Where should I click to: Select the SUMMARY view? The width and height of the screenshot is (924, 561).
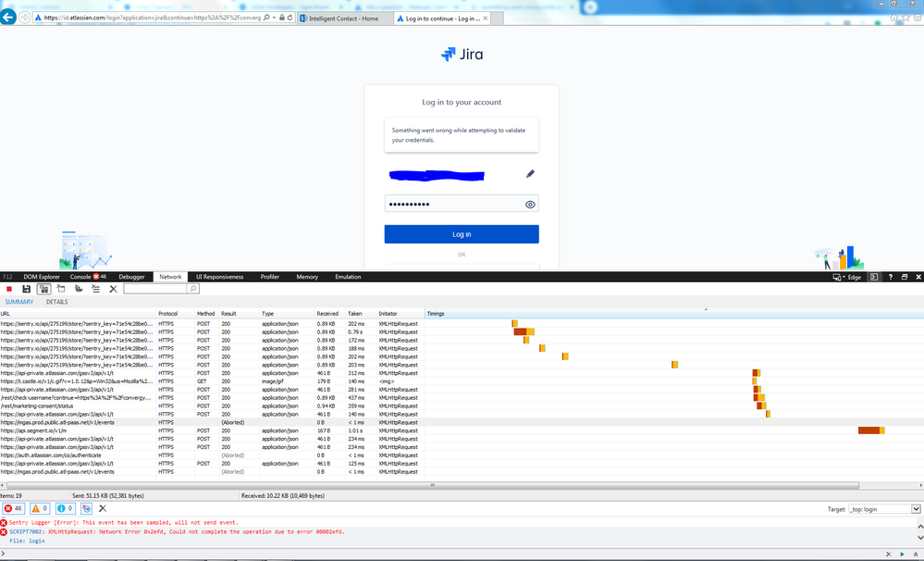19,302
